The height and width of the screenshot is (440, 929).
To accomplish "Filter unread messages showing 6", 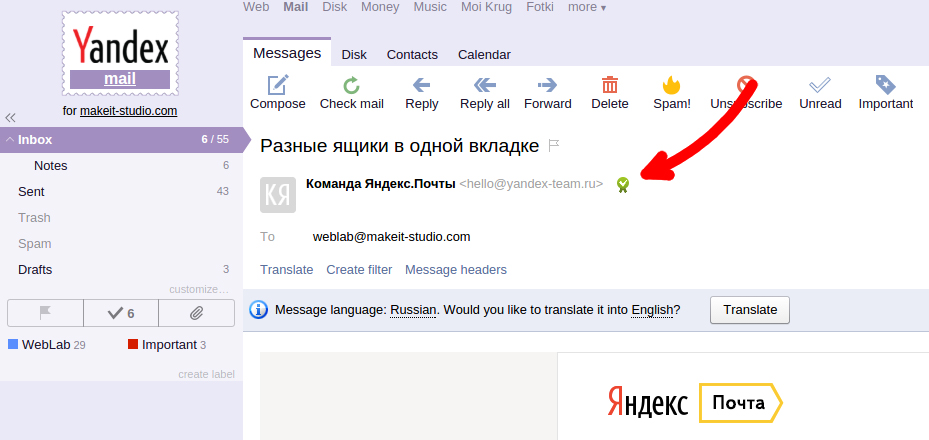I will tap(121, 313).
